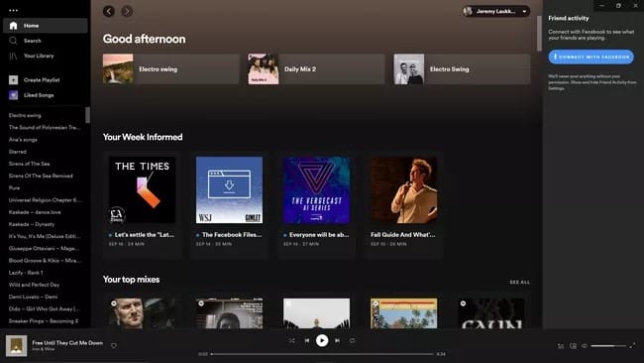
Task: Open 'Ana's songs' playlist
Action: (x=23, y=140)
